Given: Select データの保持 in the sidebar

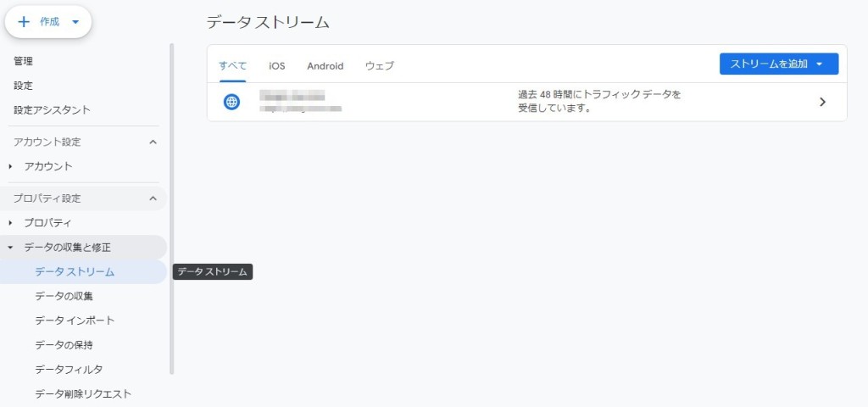Looking at the screenshot, I should 64,345.
